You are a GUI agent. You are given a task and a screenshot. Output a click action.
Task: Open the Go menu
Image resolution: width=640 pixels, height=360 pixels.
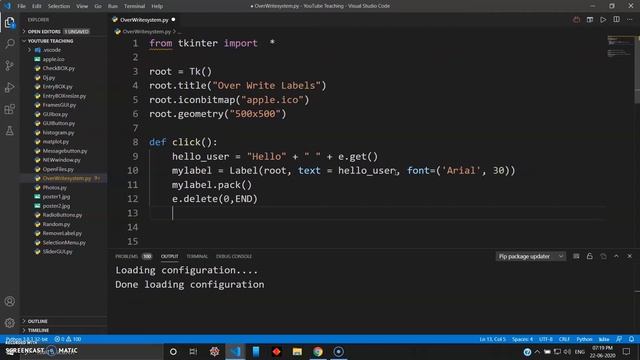(x=98, y=6)
